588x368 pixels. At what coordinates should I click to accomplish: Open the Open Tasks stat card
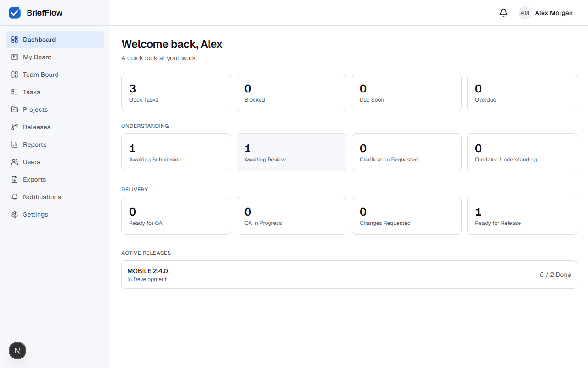point(176,92)
